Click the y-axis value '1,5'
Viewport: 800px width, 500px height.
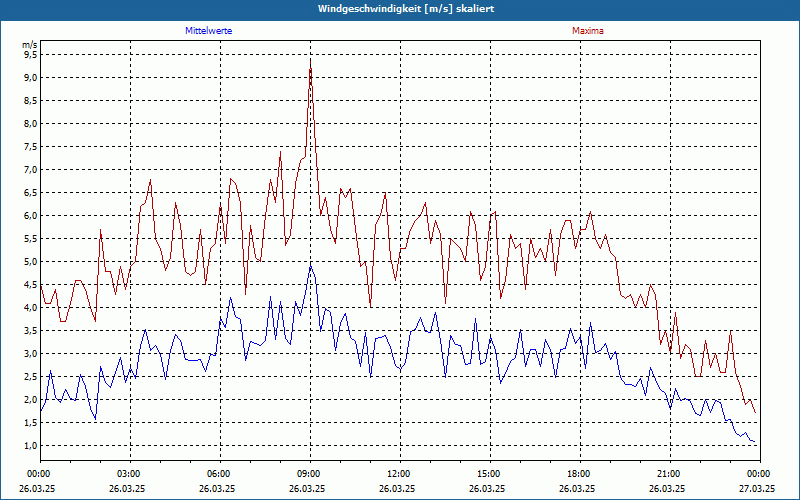[x=30, y=422]
